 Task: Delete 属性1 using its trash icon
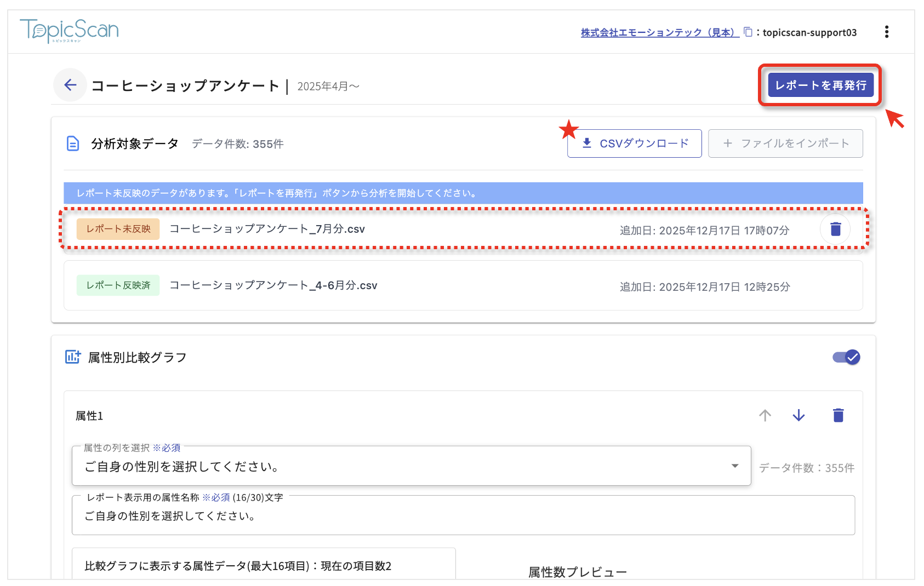click(x=838, y=416)
